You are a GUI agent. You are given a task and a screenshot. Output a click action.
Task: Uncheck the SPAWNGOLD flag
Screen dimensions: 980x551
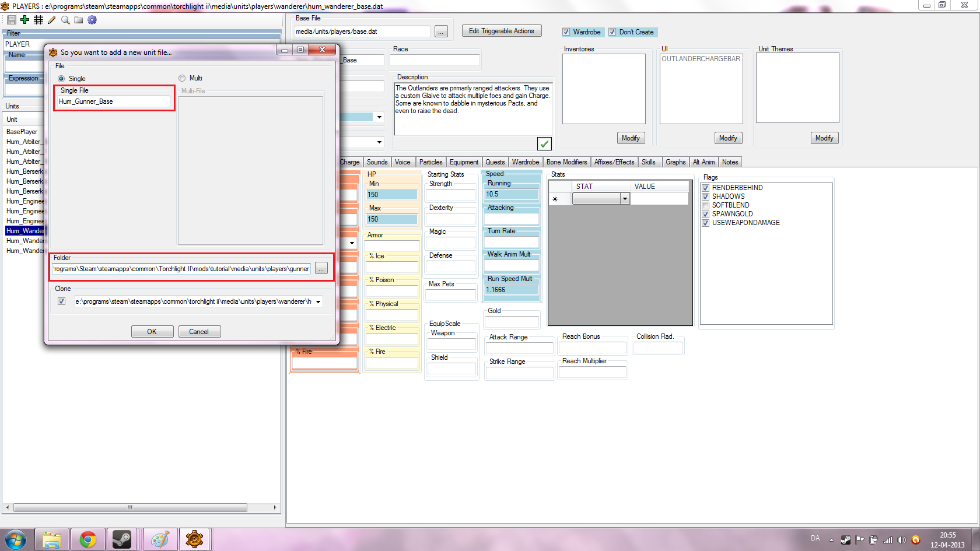(706, 214)
